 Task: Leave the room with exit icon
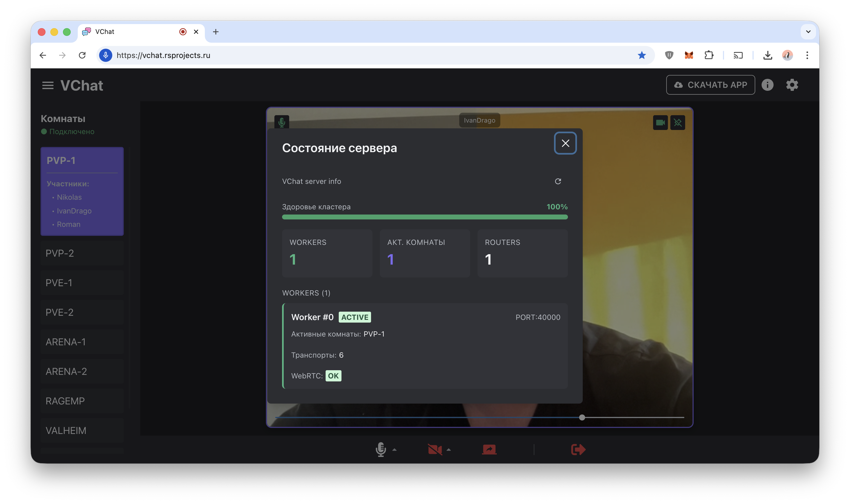click(578, 450)
